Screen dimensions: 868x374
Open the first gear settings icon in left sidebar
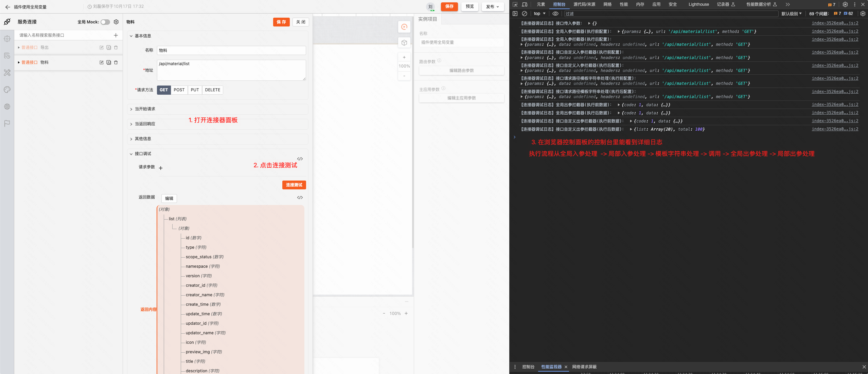point(7,39)
